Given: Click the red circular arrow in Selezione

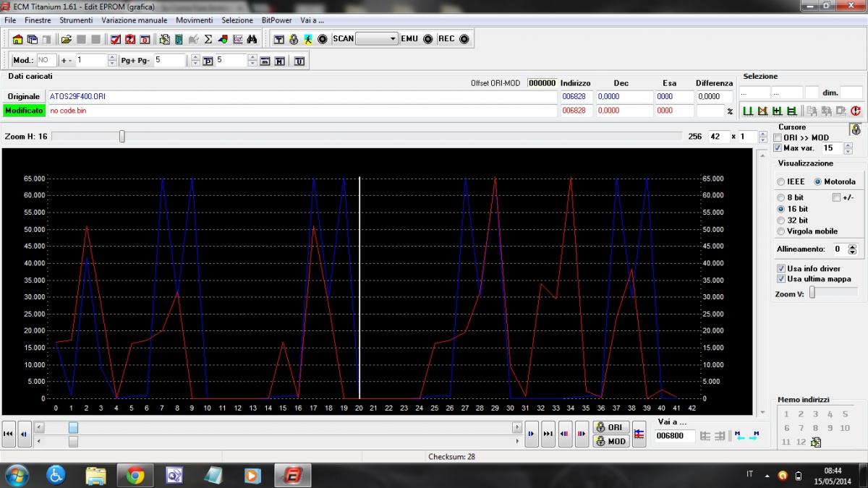Looking at the screenshot, I should pyautogui.click(x=856, y=111).
